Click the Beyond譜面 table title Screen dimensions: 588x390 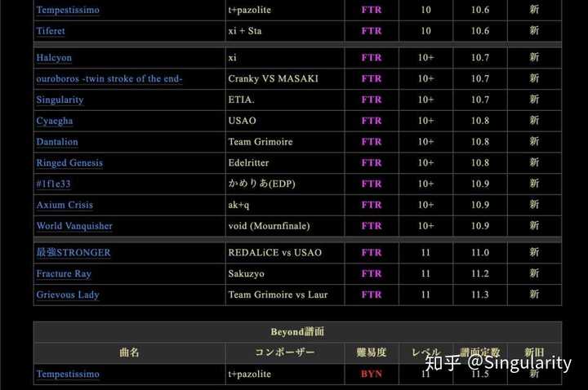[x=298, y=332]
